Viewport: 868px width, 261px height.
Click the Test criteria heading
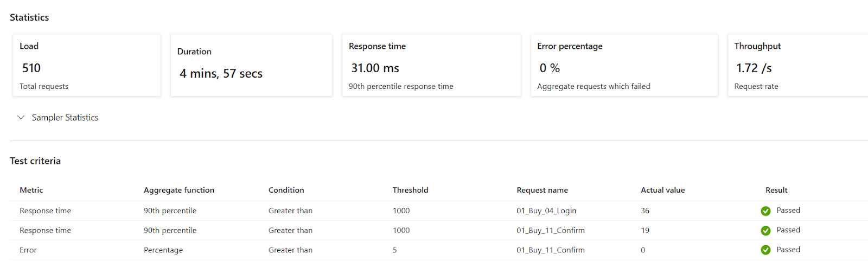pyautogui.click(x=35, y=161)
